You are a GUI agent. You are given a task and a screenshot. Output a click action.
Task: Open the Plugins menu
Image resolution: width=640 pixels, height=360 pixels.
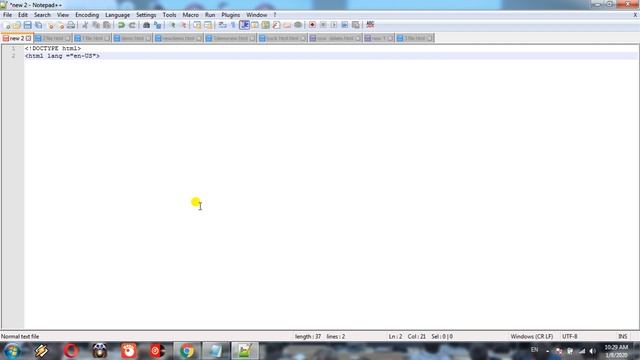[231, 15]
